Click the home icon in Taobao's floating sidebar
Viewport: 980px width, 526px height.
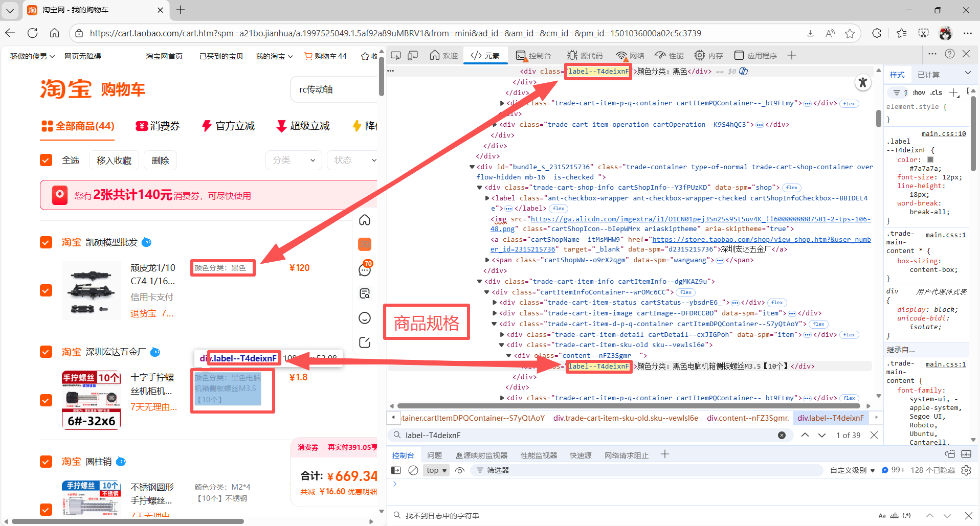point(365,220)
